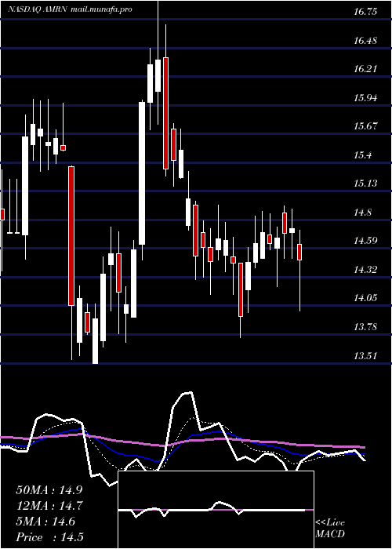The width and height of the screenshot is (392, 549).
Task: Select the 14.32 price axis label
Action: [x=365, y=269]
